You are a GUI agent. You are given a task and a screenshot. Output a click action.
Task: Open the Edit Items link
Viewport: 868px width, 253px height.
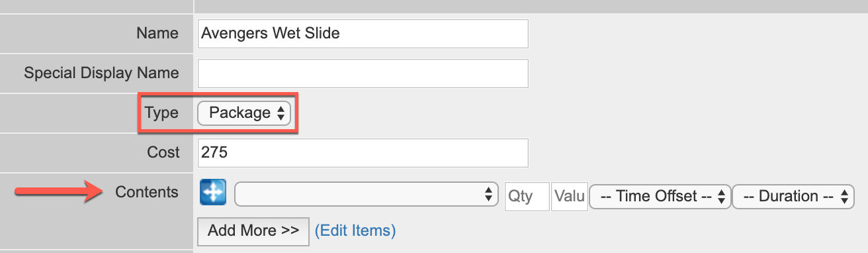tap(355, 230)
